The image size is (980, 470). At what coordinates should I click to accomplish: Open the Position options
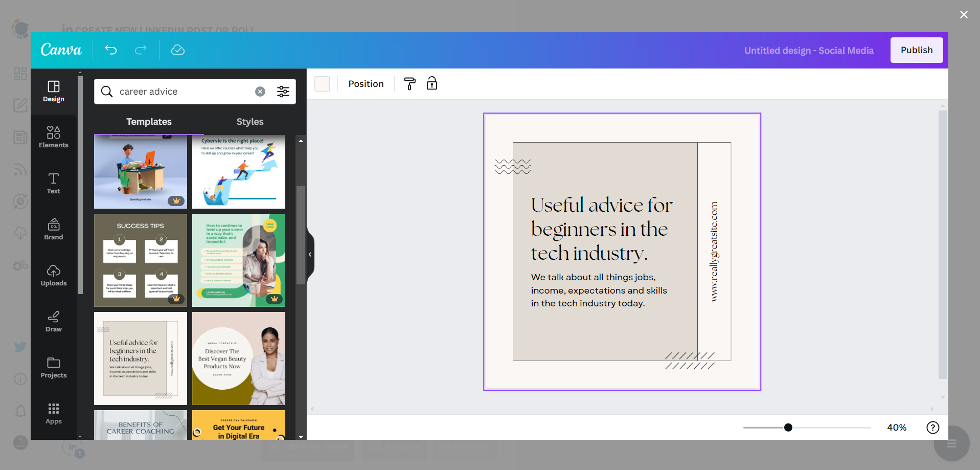[366, 83]
